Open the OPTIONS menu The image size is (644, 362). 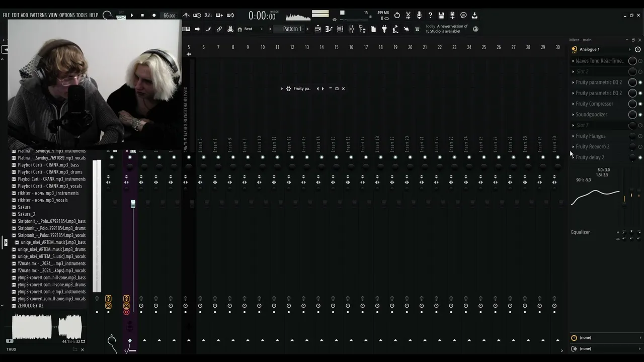click(67, 16)
